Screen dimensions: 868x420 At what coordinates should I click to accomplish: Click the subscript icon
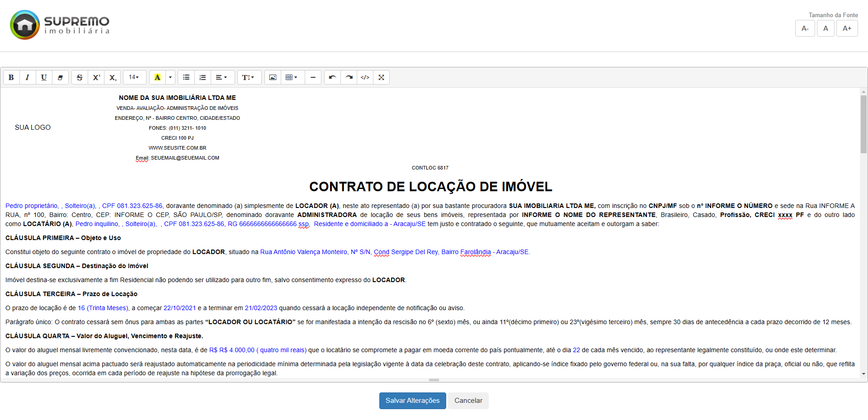[113, 77]
